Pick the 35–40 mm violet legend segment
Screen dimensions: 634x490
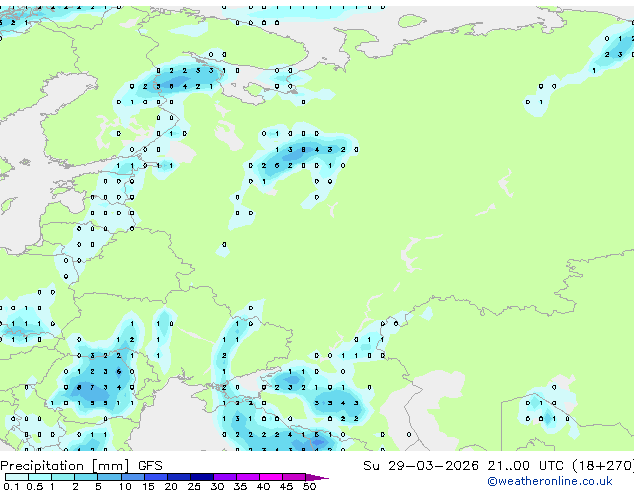248,477
